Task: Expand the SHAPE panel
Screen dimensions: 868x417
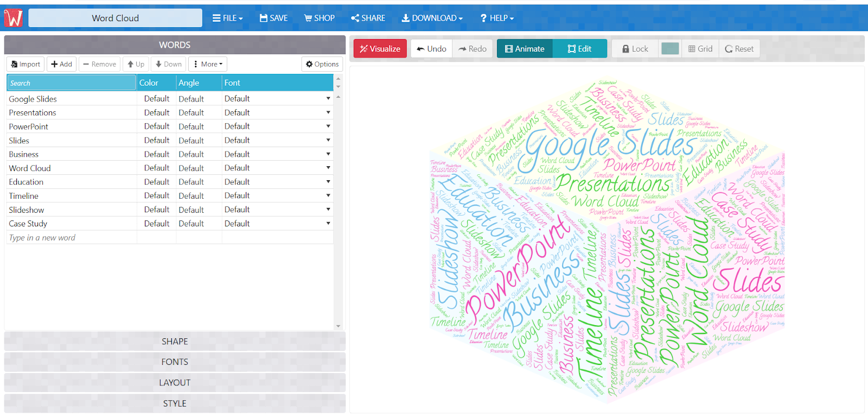Action: (x=175, y=342)
